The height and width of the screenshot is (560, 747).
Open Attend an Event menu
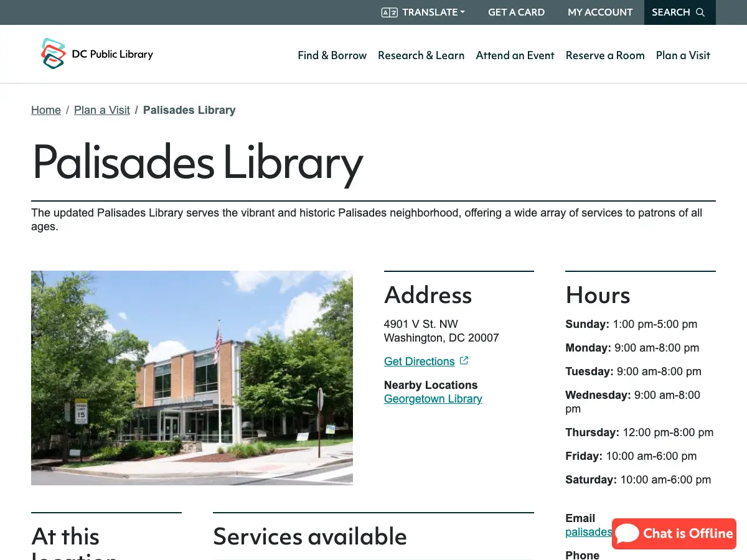515,55
